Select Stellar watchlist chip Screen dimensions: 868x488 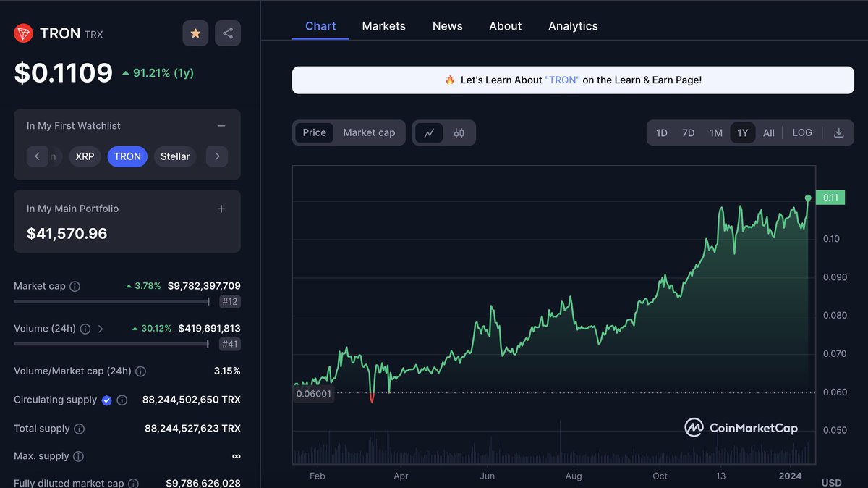click(x=175, y=156)
